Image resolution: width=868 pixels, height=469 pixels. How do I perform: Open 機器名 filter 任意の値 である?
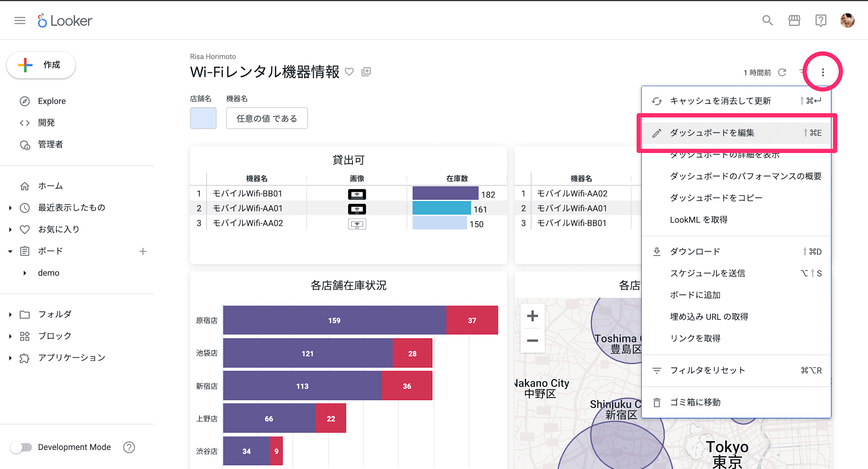[x=267, y=118]
